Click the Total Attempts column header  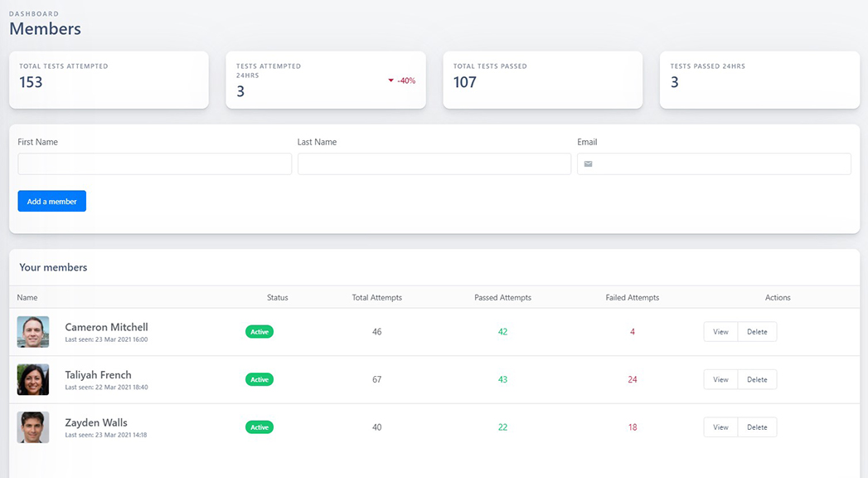376,297
